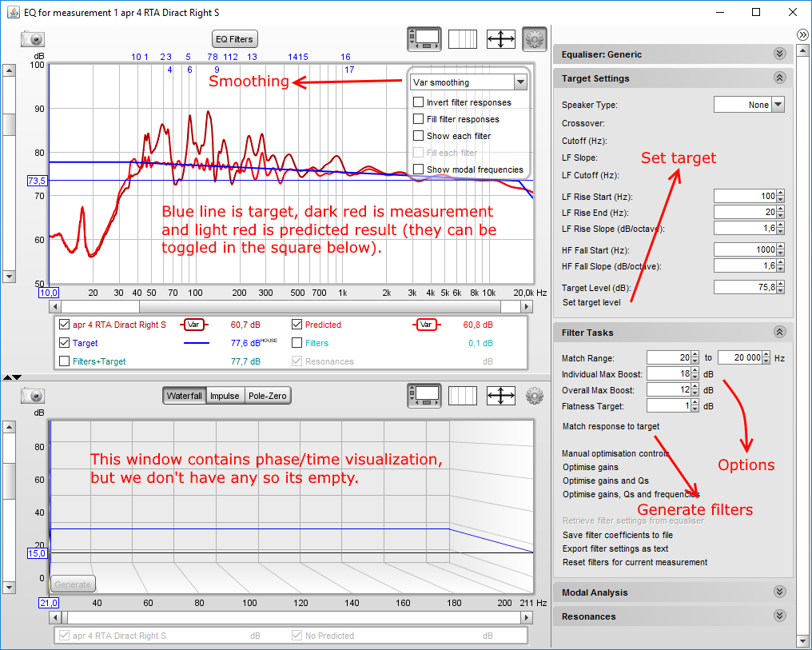Click upper graph vertical lines layout icon

(463, 38)
